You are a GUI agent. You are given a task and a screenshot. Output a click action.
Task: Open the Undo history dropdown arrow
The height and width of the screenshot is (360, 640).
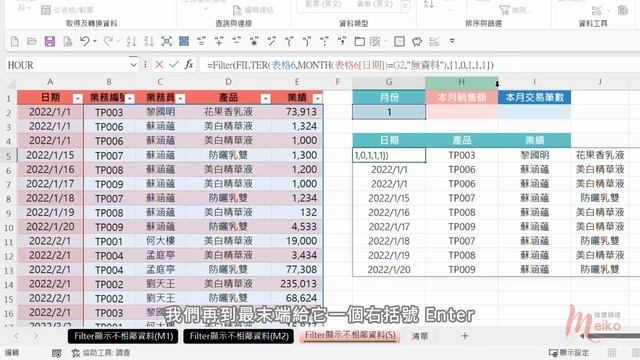click(x=95, y=41)
